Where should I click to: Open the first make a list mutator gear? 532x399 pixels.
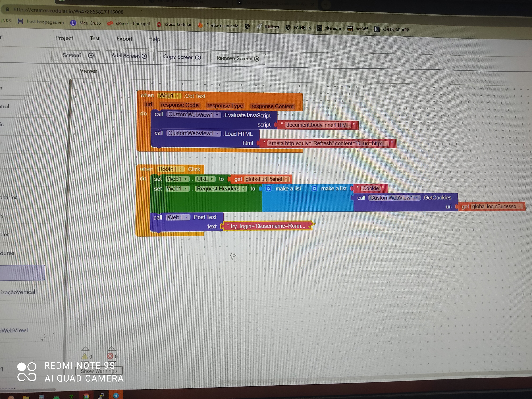(269, 189)
